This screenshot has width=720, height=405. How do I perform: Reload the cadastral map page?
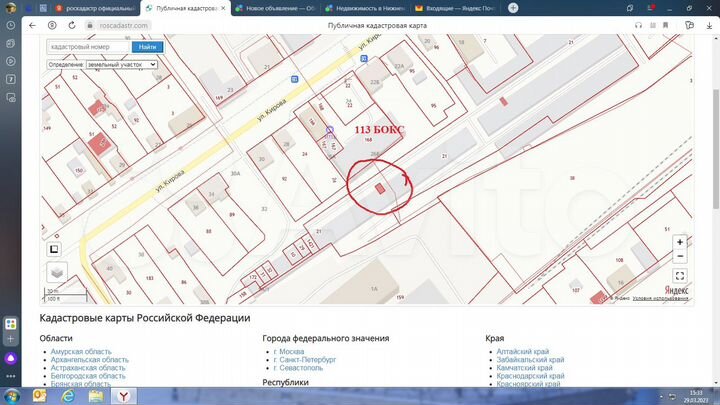72,25
